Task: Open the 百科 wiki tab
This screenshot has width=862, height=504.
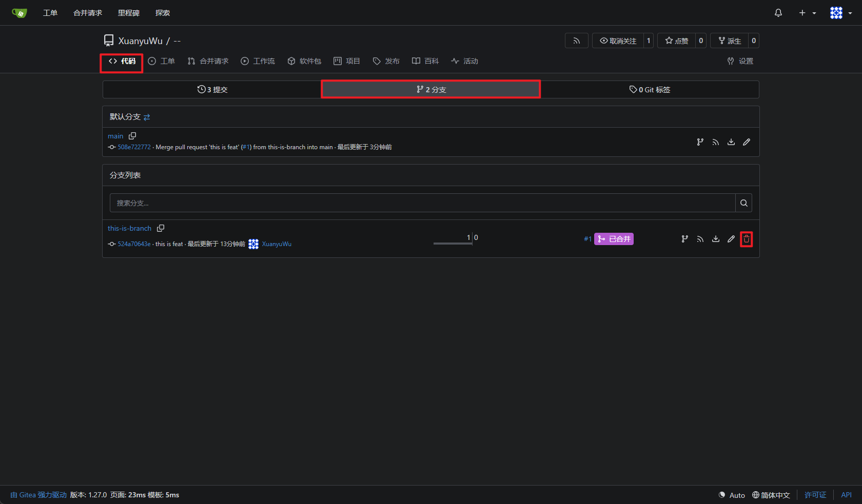Action: pos(425,61)
